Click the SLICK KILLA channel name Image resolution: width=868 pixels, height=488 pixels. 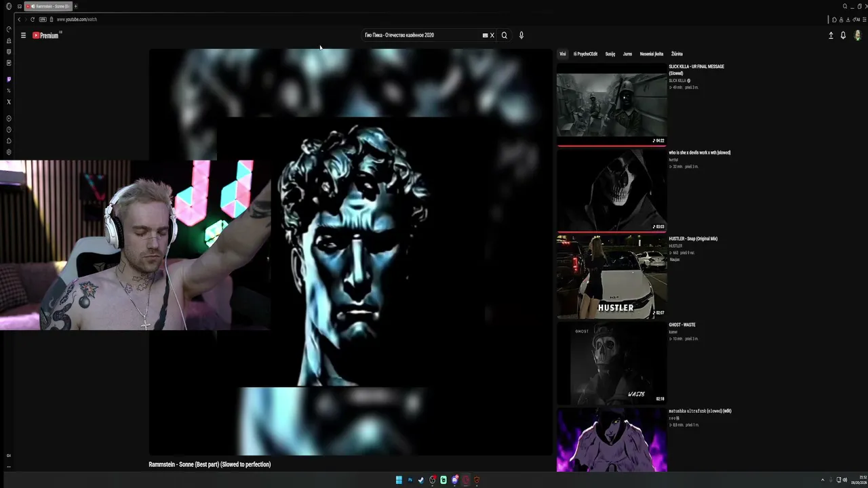[679, 81]
